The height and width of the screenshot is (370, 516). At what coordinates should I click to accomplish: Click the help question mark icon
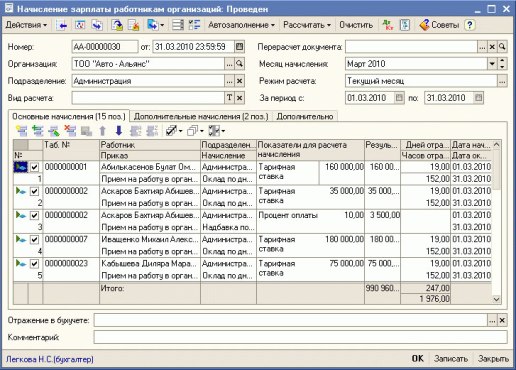470,25
